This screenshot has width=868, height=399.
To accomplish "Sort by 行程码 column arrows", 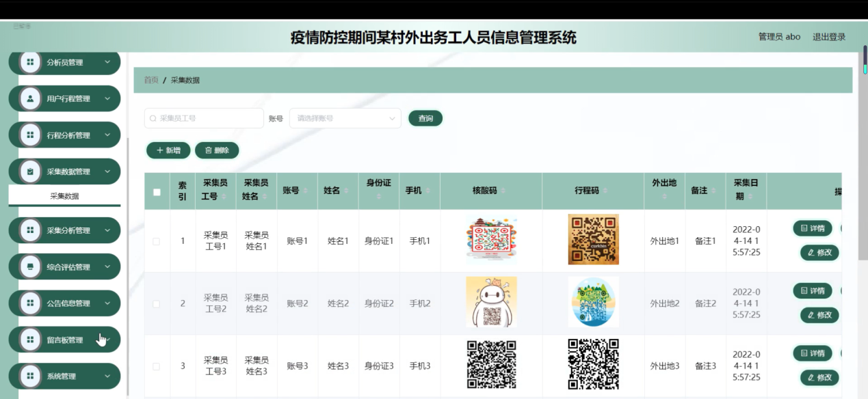I will point(605,191).
